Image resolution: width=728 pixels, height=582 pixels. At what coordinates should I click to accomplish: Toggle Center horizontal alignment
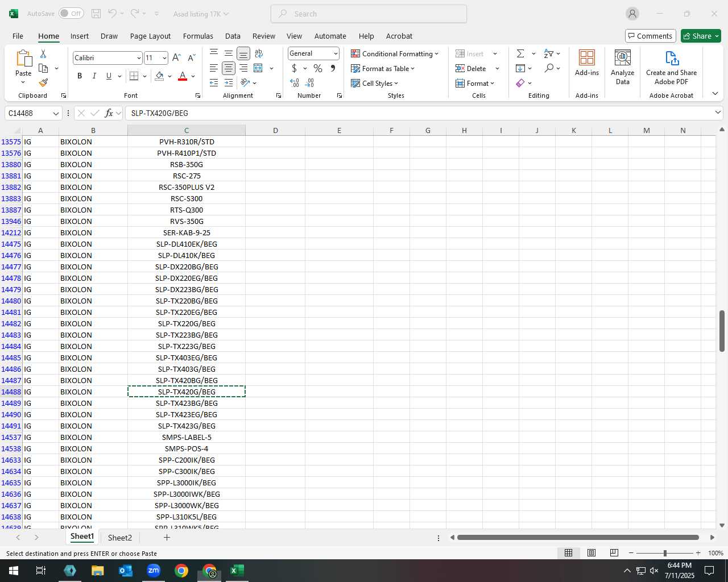(x=229, y=68)
